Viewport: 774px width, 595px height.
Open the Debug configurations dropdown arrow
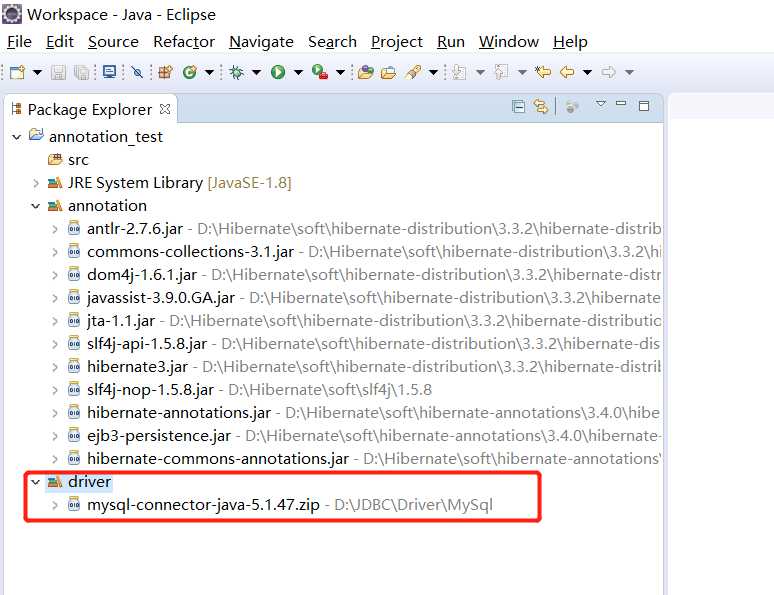256,73
